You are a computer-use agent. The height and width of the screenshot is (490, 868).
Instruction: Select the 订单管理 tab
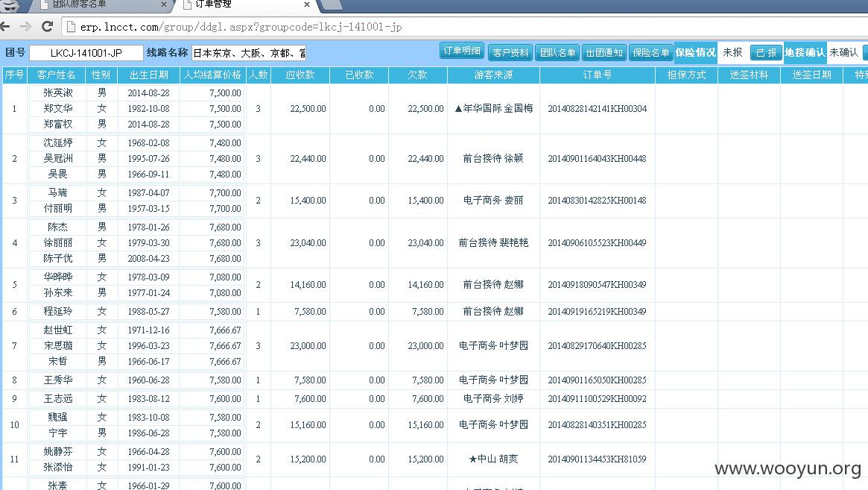[x=247, y=4]
